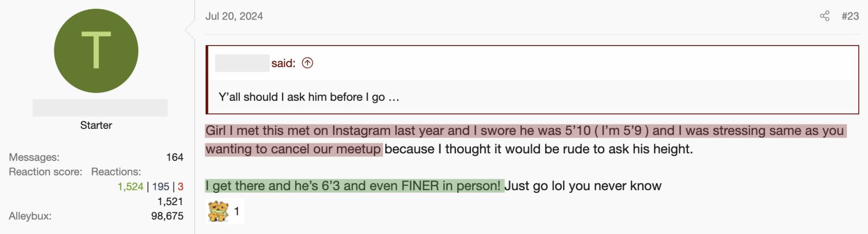The width and height of the screenshot is (868, 234).
Task: Click the Jul 20, 2024 post date
Action: pyautogui.click(x=234, y=16)
